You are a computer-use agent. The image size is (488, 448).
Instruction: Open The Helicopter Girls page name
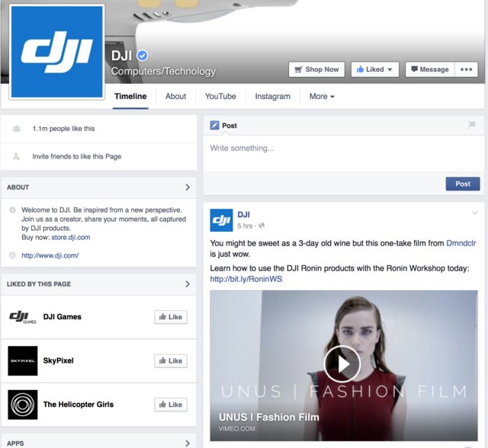click(79, 405)
